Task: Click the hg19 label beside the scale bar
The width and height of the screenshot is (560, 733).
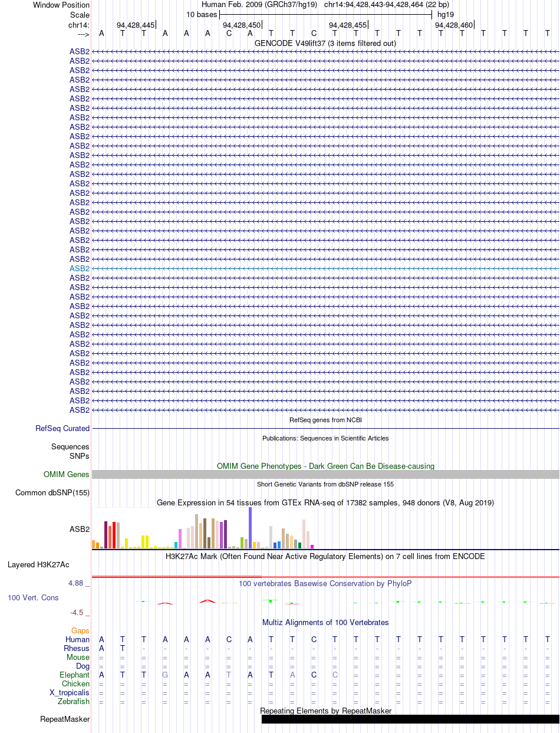Action: click(446, 14)
